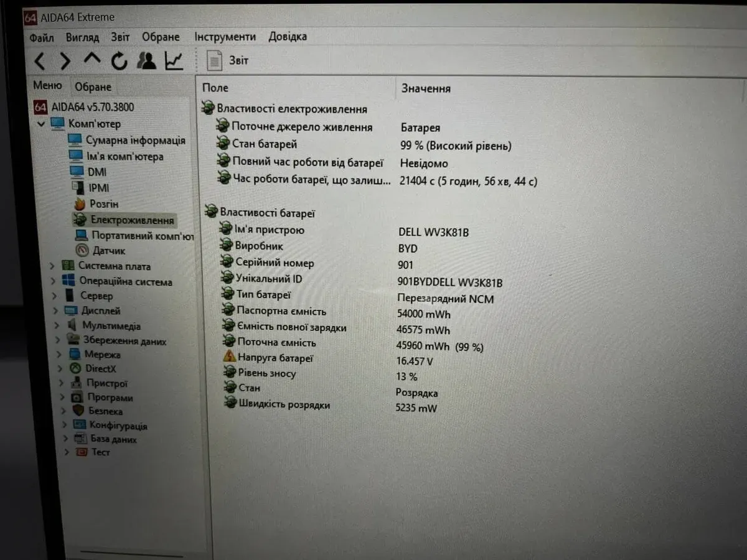
Task: Click the Звіт report button
Action: (x=228, y=60)
